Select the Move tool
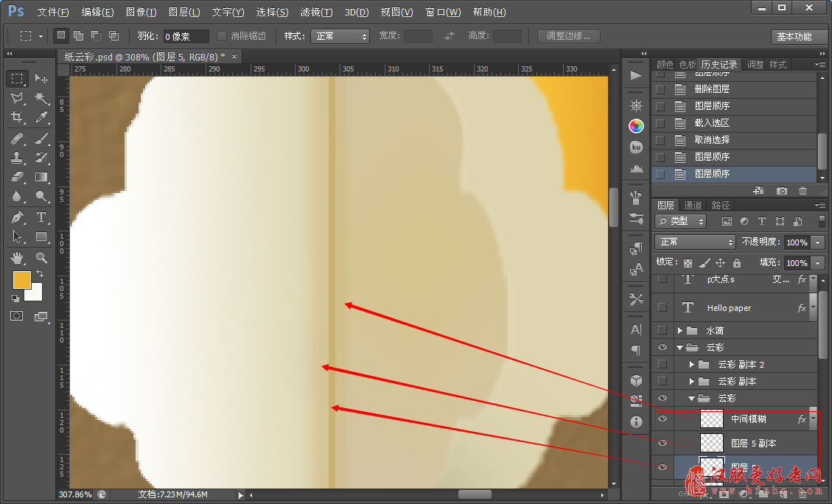 click(41, 79)
